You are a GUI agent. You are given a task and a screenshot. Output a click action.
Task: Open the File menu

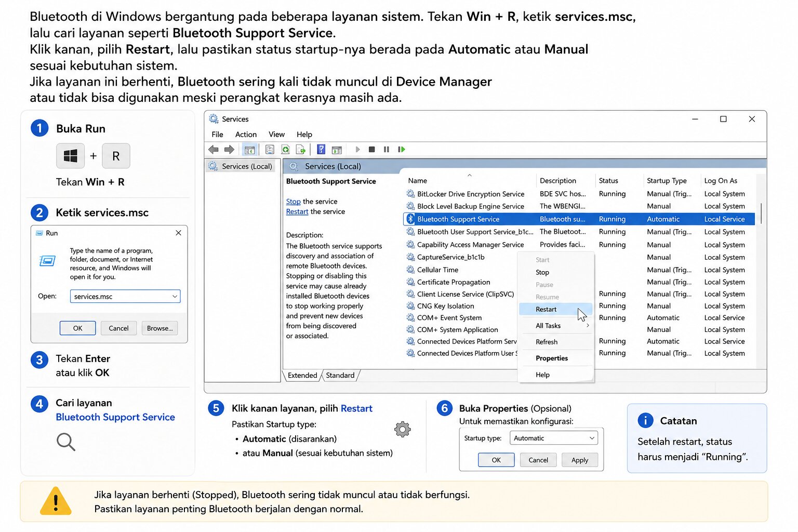click(217, 135)
